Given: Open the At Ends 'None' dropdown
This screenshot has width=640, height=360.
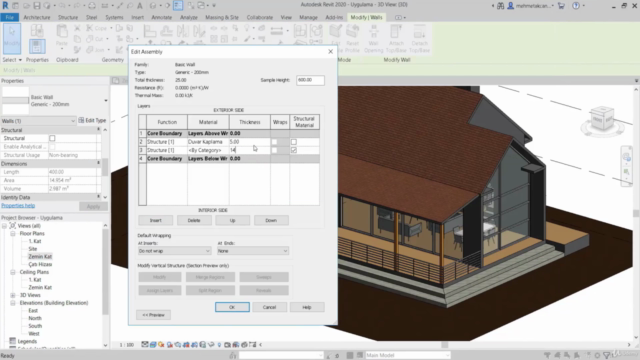Looking at the screenshot, I should tap(253, 251).
